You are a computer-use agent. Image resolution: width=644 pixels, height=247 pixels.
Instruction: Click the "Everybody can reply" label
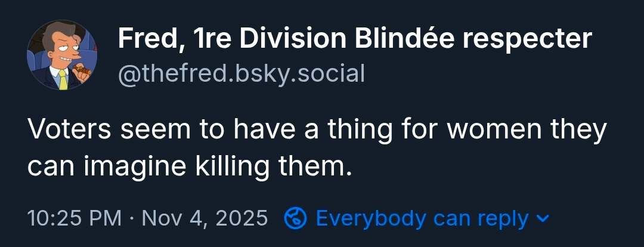(422, 218)
